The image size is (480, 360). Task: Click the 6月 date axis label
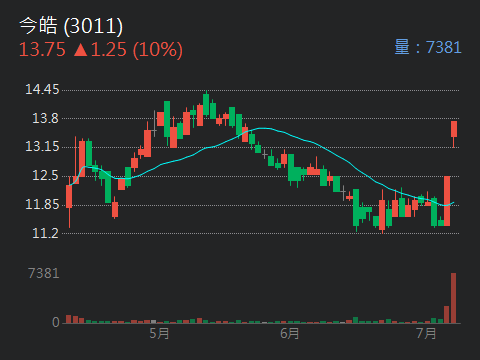pos(289,333)
